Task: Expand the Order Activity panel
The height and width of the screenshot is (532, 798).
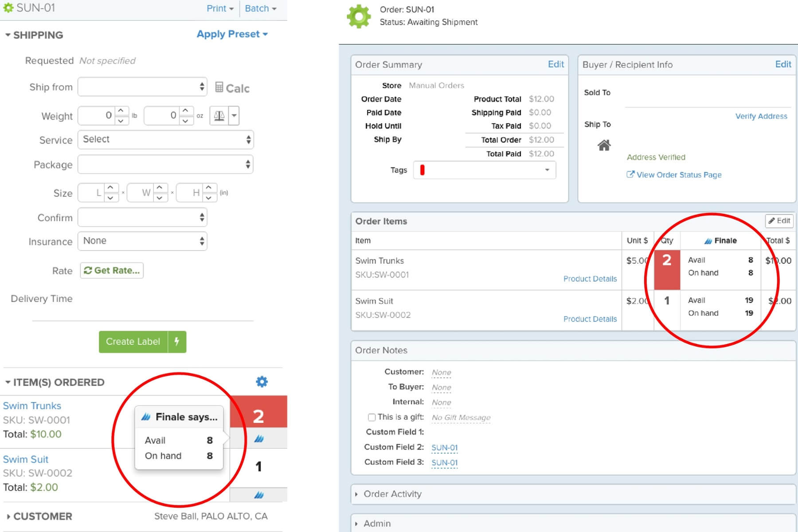Action: [x=388, y=494]
